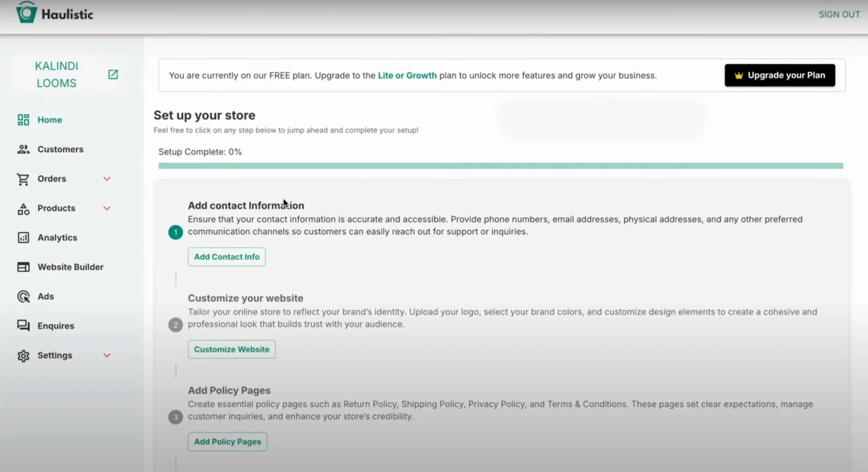Click the Website Builder layout icon

23,267
